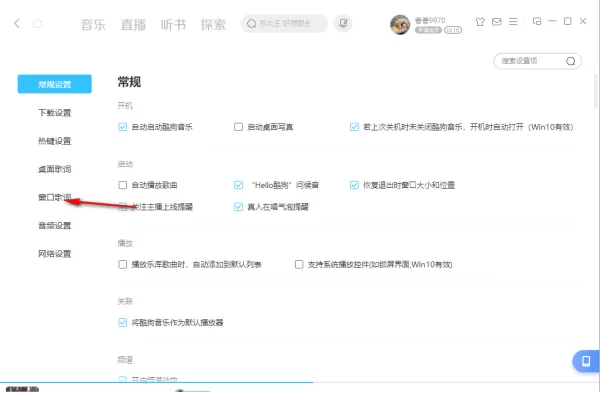Click the magnifier icon in the top search box
The image size is (600, 393).
(x=251, y=24)
